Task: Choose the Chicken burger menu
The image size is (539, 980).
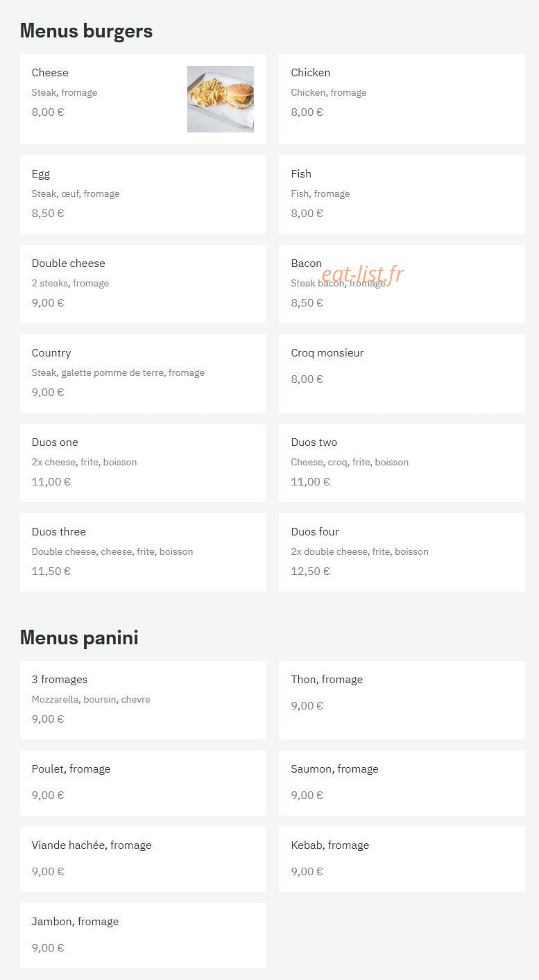Action: point(402,99)
